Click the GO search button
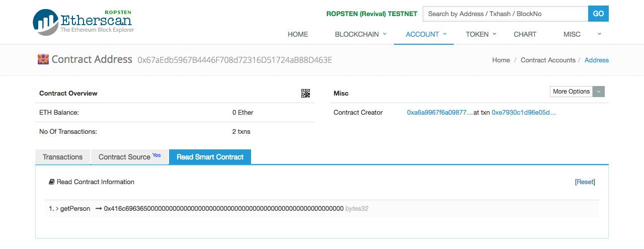Image resolution: width=644 pixels, height=249 pixels. point(598,14)
